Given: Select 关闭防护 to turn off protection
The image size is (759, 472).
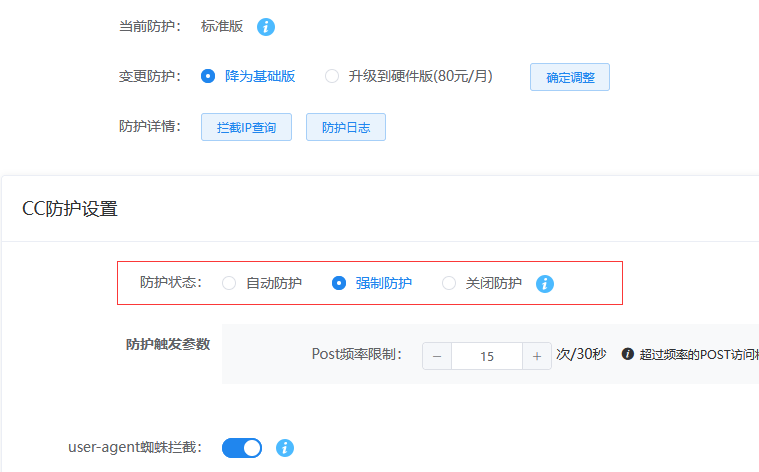Looking at the screenshot, I should coord(449,283).
